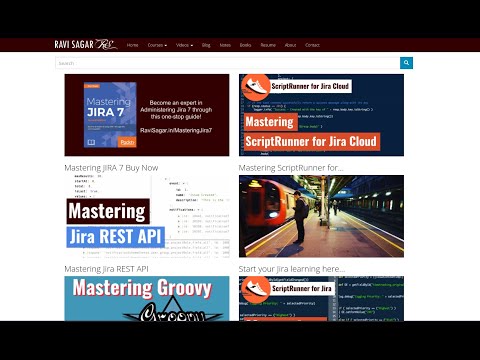The width and height of the screenshot is (480, 360).
Task: Focus the Search input field
Action: (228, 63)
